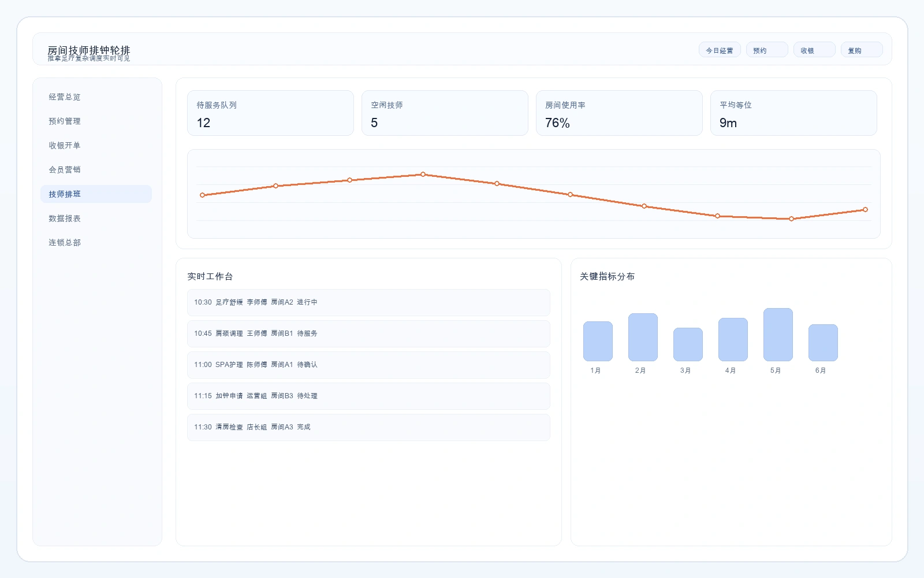Click the 2月 bar in the chart
Viewport: 924px width, 578px height.
[642, 340]
